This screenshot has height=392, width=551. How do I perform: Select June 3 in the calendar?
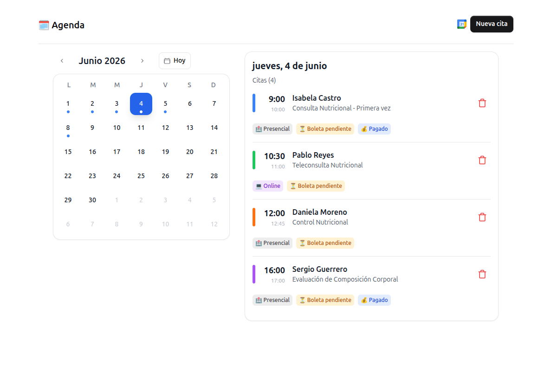click(117, 104)
